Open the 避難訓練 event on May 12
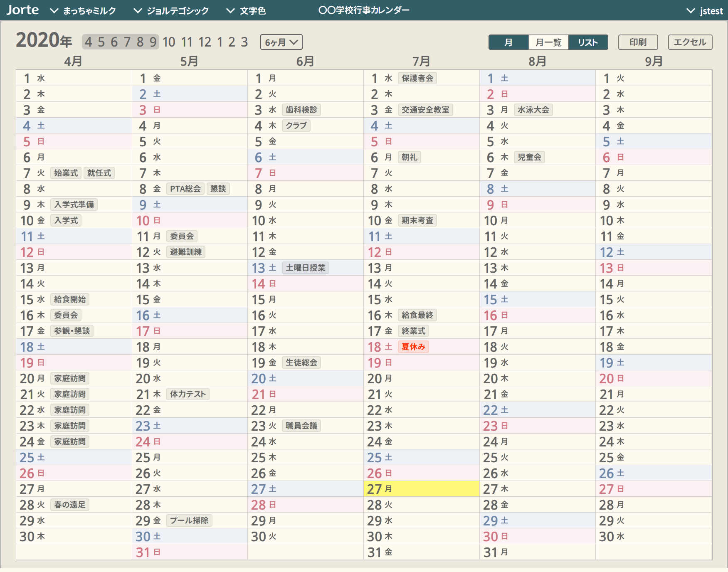This screenshot has height=572, width=728. click(186, 252)
